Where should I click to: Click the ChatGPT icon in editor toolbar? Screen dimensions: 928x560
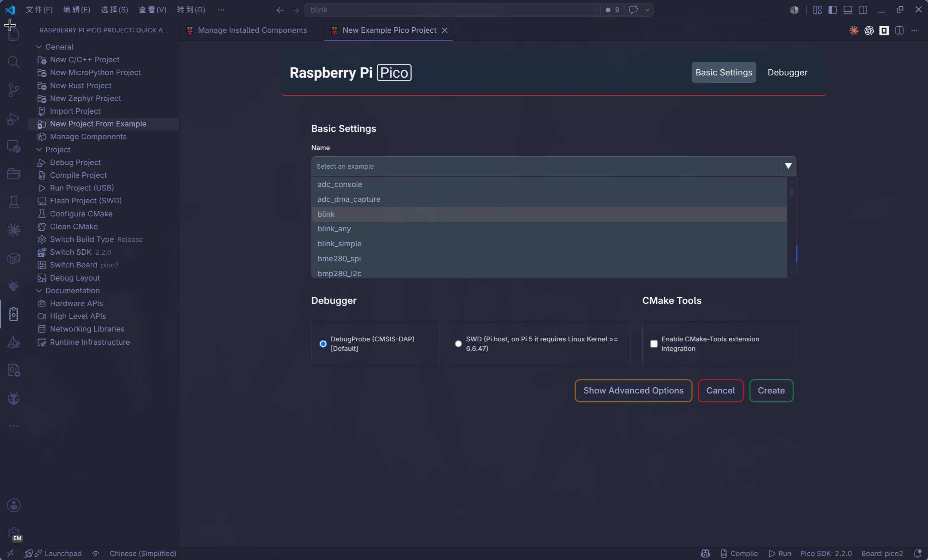pos(869,31)
